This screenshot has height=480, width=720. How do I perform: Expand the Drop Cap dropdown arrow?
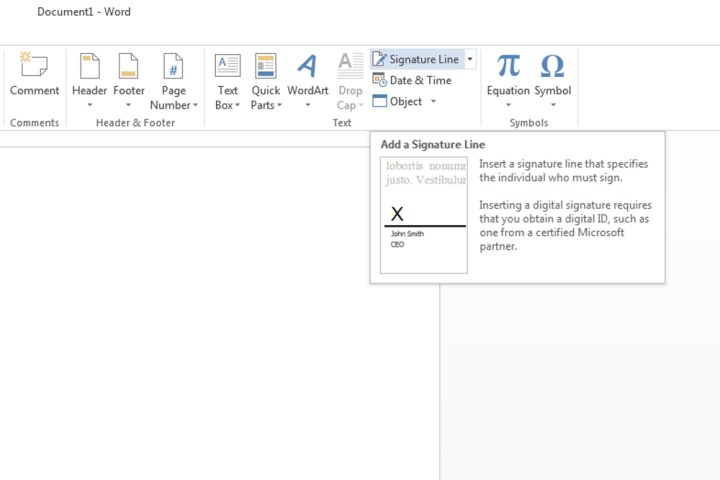coord(361,105)
